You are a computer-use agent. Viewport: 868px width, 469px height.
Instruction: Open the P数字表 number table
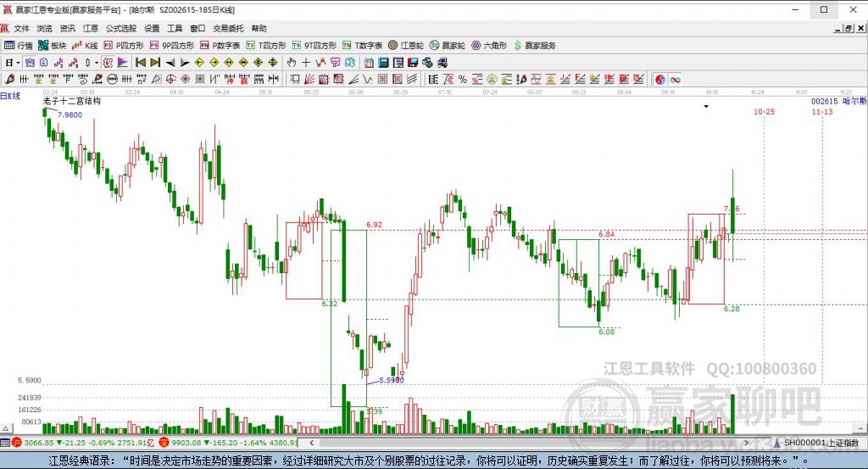click(220, 46)
